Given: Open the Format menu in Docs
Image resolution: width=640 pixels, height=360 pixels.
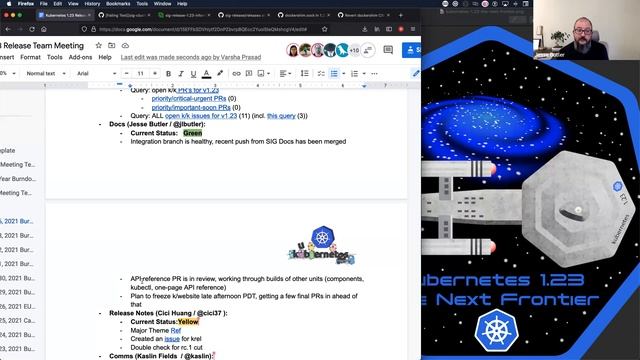Looking at the screenshot, I should 30,58.
